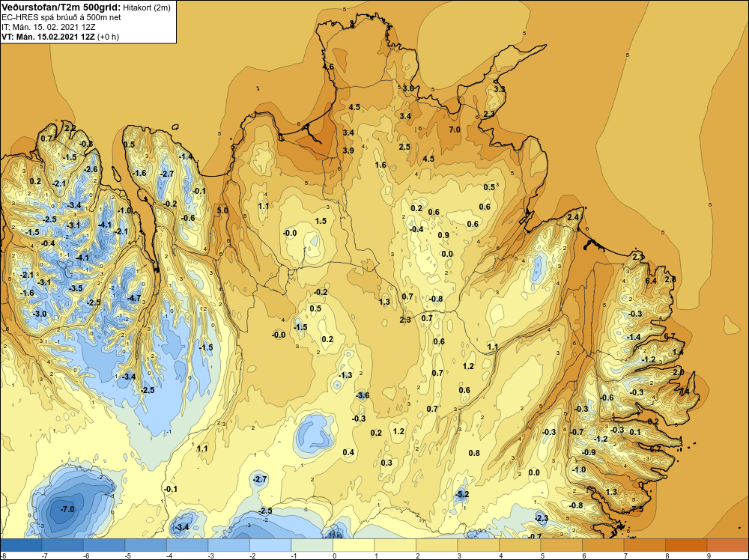Click the initial time line starting with "IT:"
The height and width of the screenshot is (560, 749).
48,27
